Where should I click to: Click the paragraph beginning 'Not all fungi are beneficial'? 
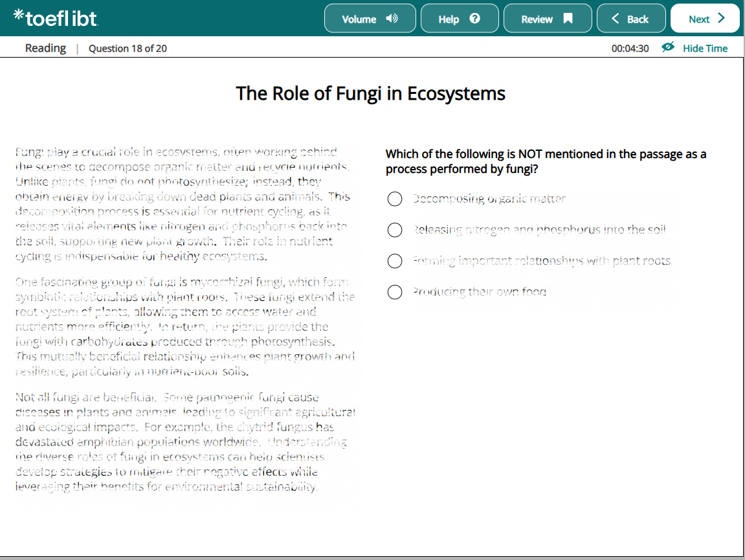[x=184, y=442]
